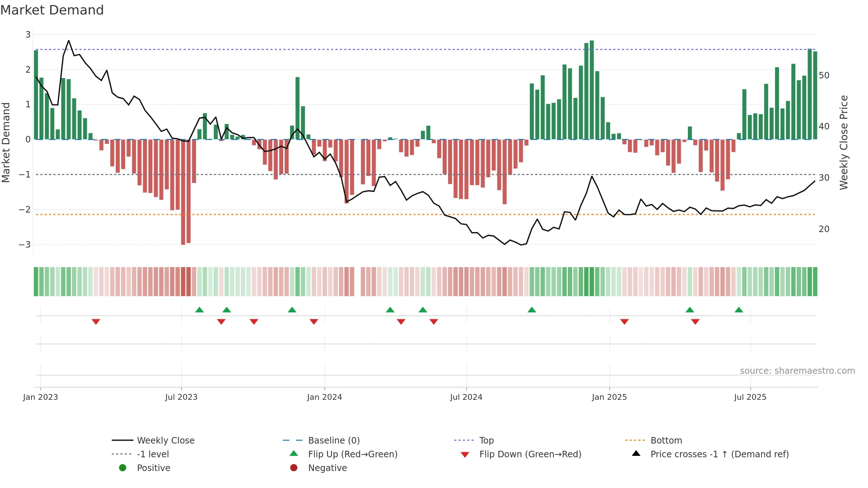The image size is (868, 488).
Task: Click the 50 price axis label
Action: coord(824,76)
